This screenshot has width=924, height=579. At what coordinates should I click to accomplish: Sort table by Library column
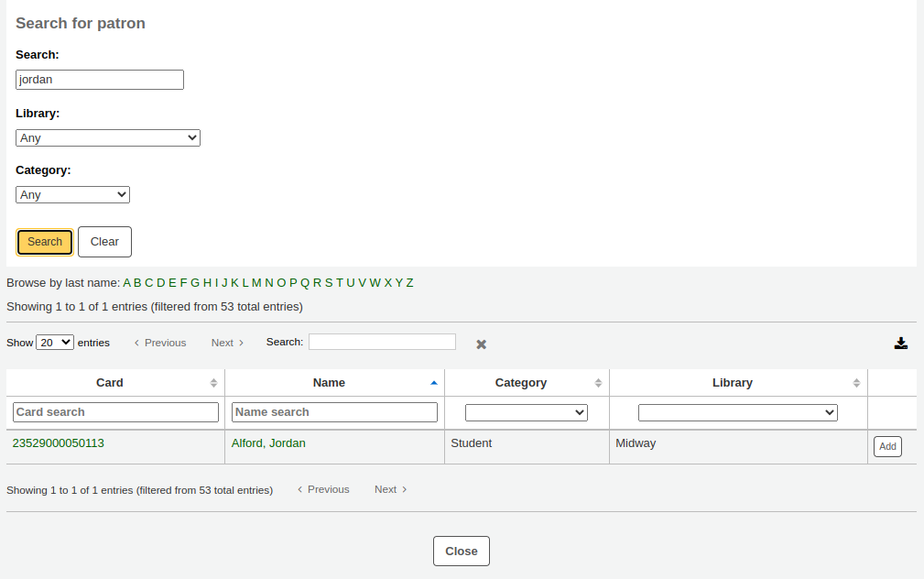(738, 383)
